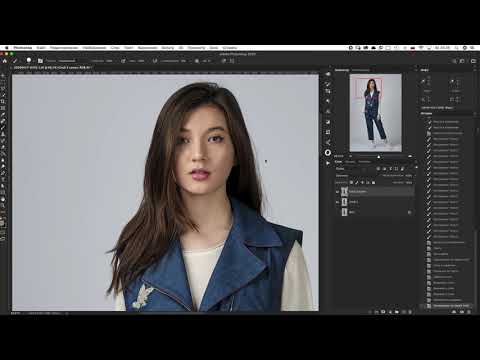The height and width of the screenshot is (360, 480).
Task: Open the layer Opacity dropdown
Action: click(409, 175)
